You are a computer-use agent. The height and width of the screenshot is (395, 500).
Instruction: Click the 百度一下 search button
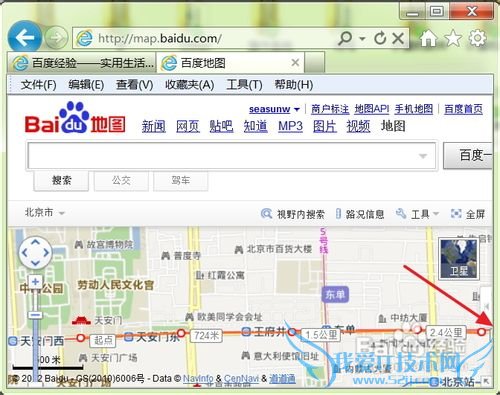[468, 155]
